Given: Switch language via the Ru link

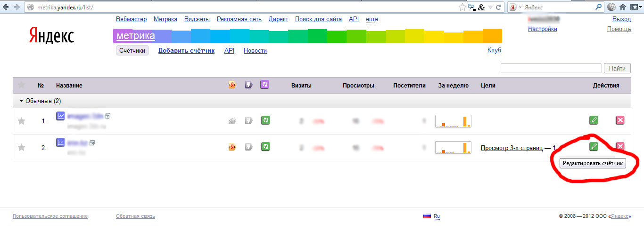Looking at the screenshot, I should coord(437,216).
